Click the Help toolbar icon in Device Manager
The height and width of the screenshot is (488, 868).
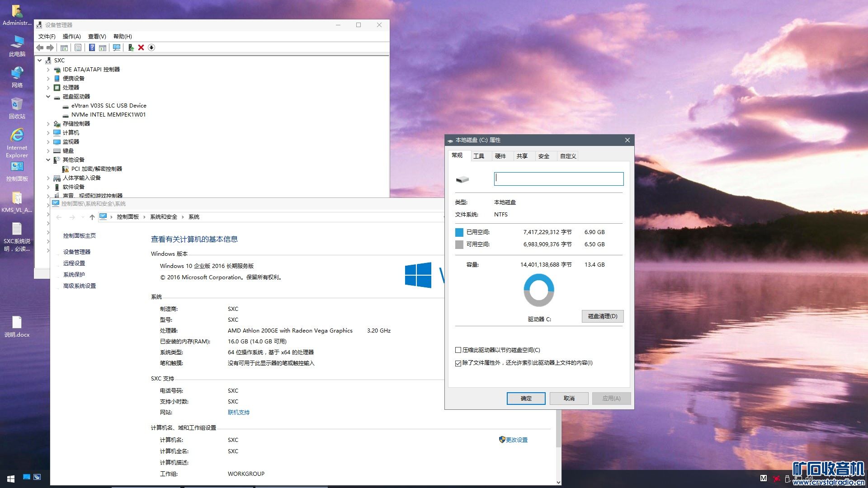(x=92, y=48)
